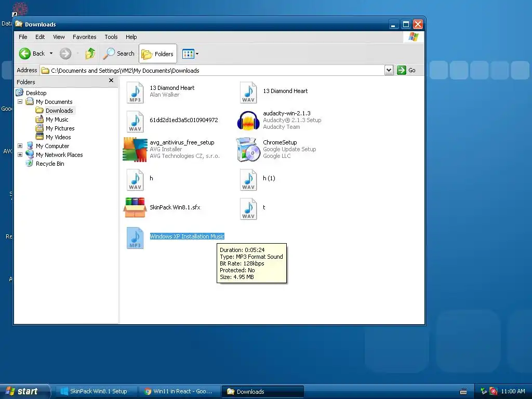Screen dimensions: 532x399
Task: Select My Documents in the folder tree
Action: 54,102
